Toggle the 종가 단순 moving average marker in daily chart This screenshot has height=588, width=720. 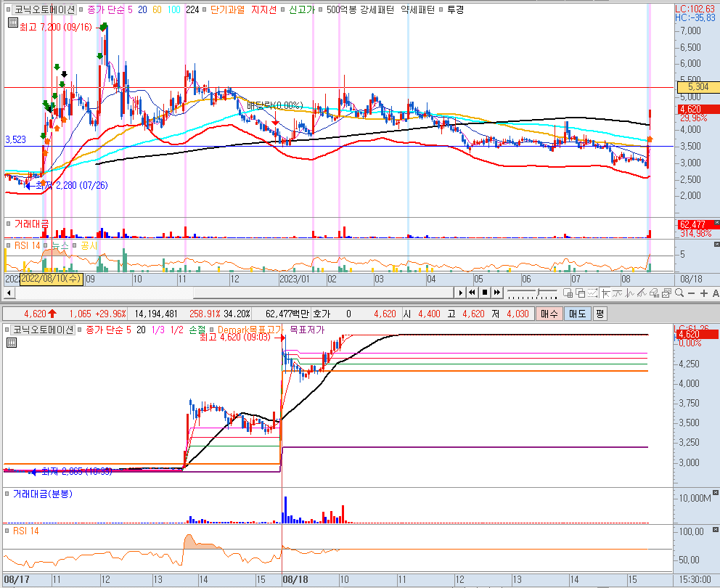pos(81,9)
